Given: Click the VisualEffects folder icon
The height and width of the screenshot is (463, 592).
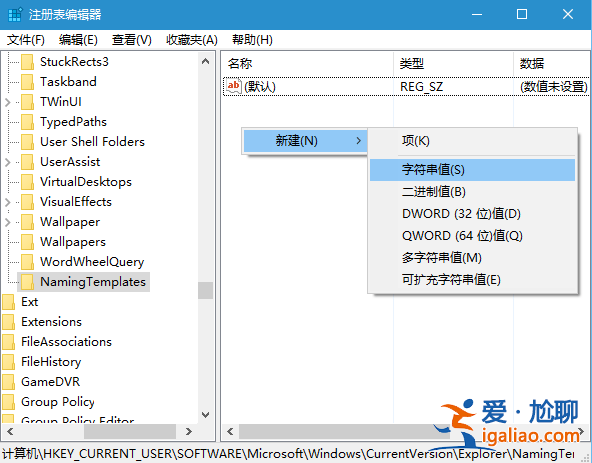Looking at the screenshot, I should [28, 202].
